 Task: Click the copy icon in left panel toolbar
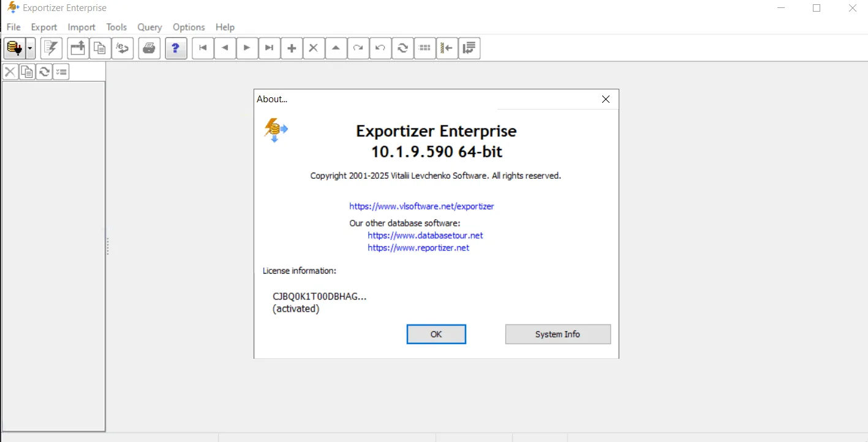(27, 72)
